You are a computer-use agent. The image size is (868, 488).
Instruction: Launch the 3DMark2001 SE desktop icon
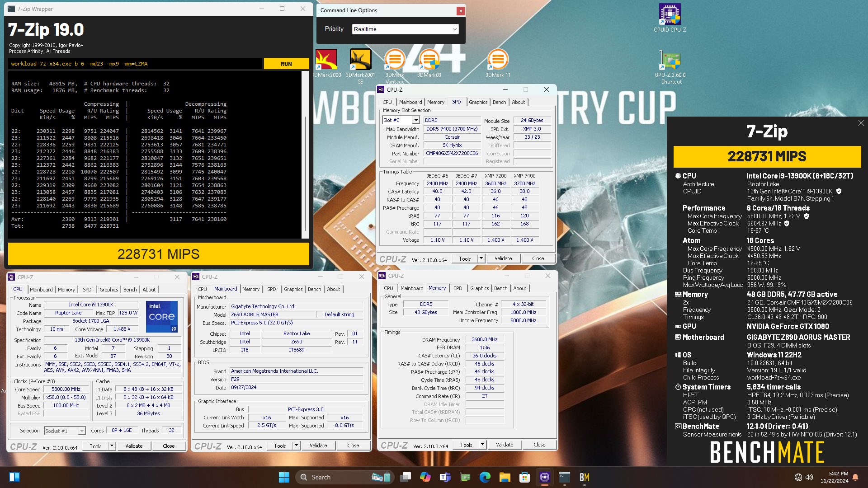pyautogui.click(x=360, y=66)
